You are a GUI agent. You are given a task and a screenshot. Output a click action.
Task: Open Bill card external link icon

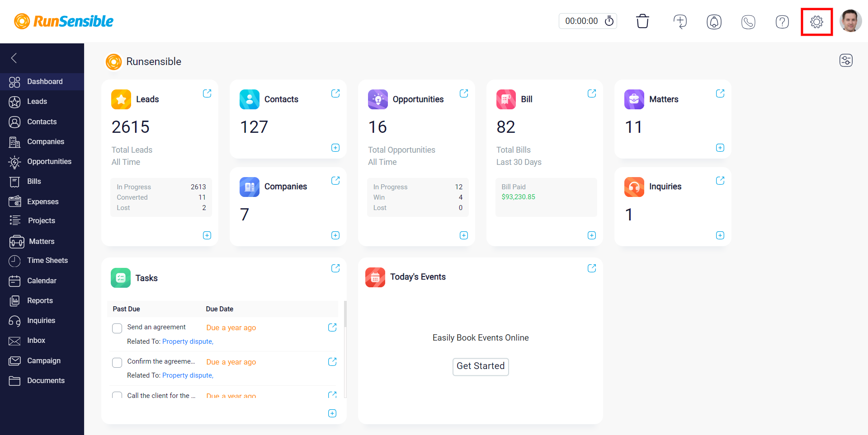tap(592, 93)
